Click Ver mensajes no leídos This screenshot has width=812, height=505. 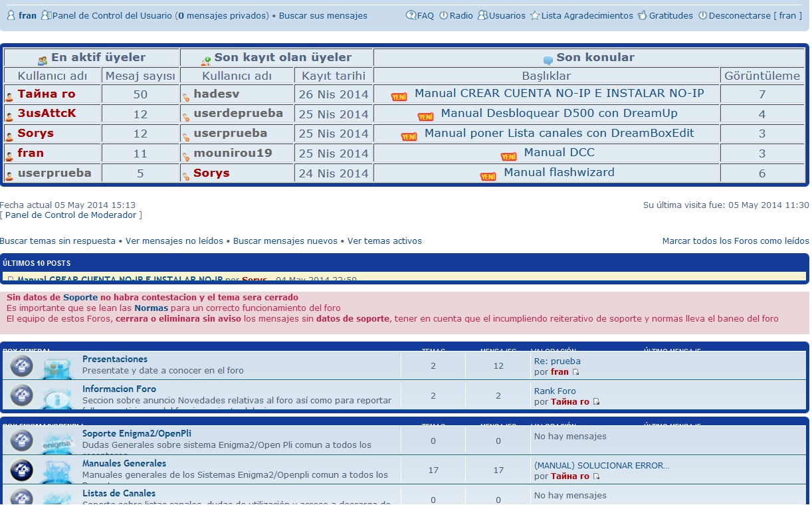[x=174, y=241]
